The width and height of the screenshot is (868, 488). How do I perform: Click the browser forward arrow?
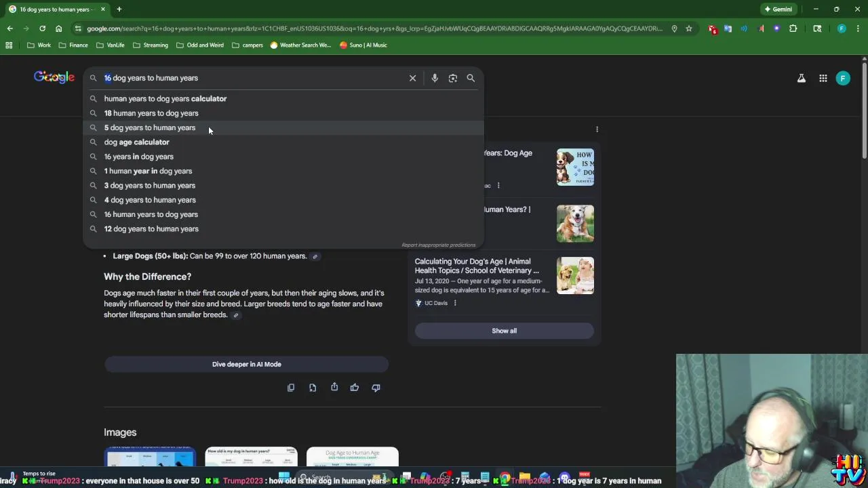click(26, 28)
